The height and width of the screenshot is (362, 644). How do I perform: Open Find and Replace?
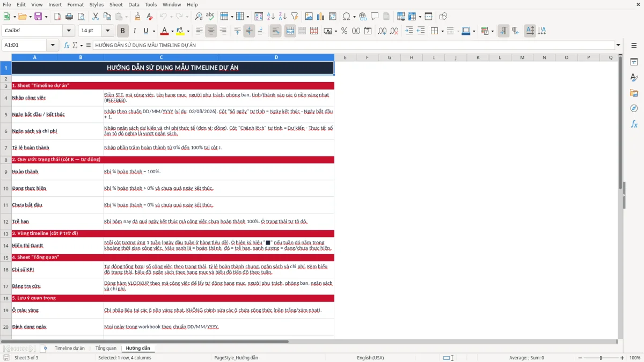(x=198, y=17)
